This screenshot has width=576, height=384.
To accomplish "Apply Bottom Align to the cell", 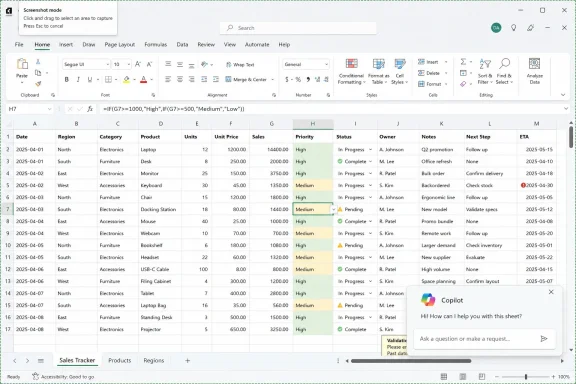I will (x=191, y=64).
